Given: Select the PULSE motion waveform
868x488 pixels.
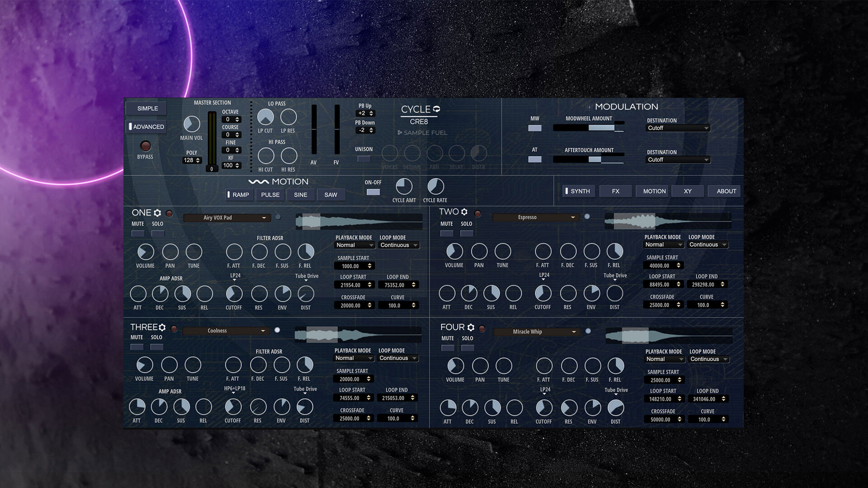Looking at the screenshot, I should (270, 195).
